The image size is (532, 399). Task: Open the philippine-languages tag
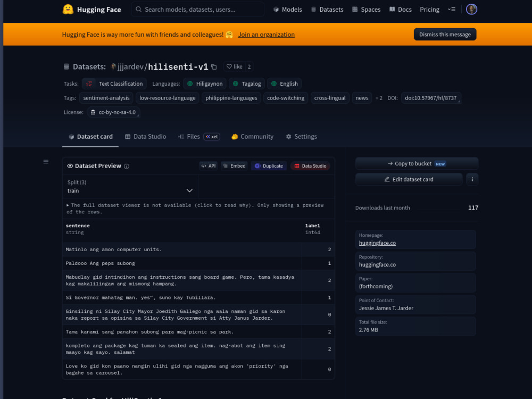click(231, 98)
